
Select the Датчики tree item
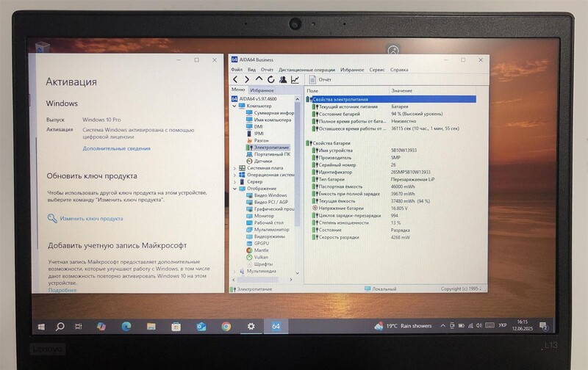pos(259,161)
